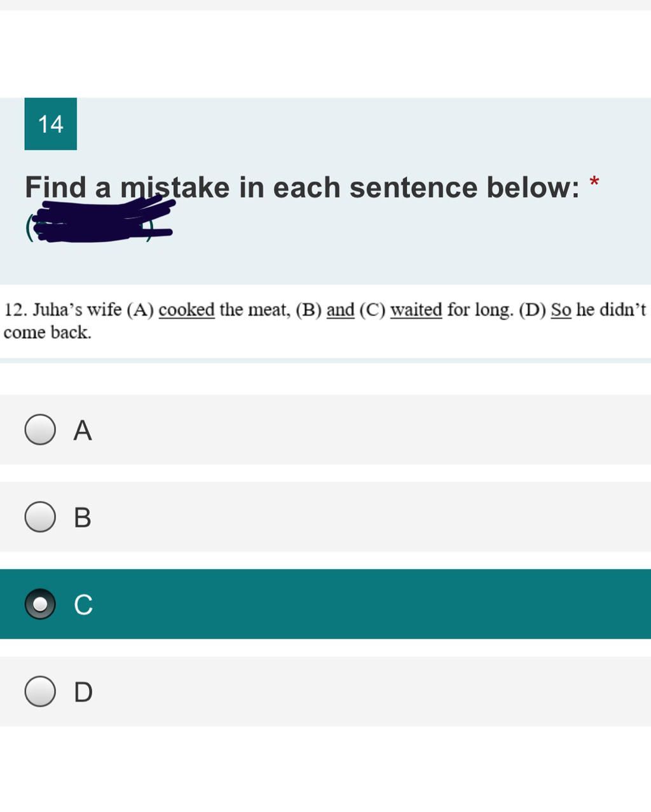Click the letter label 'D' text
This screenshot has width=651, height=812.
pos(83,692)
